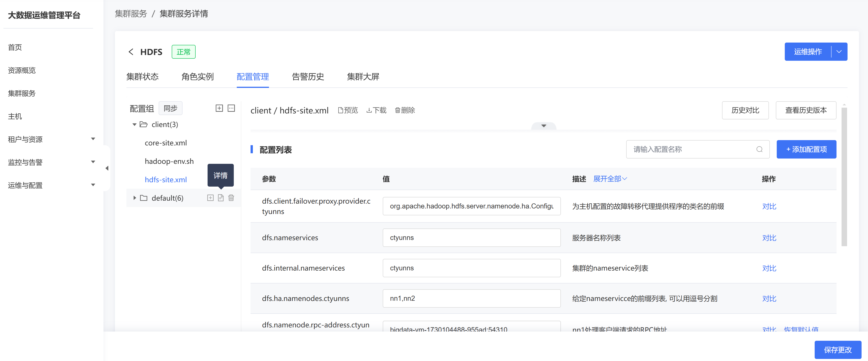Expand the 运维与配置 menu
The image size is (868, 361).
[x=93, y=185]
